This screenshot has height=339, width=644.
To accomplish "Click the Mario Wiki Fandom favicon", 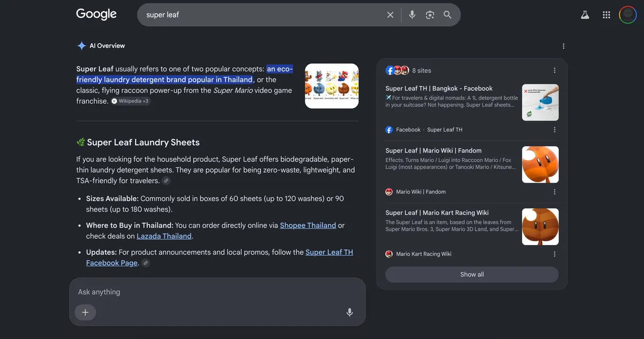I will (x=389, y=192).
